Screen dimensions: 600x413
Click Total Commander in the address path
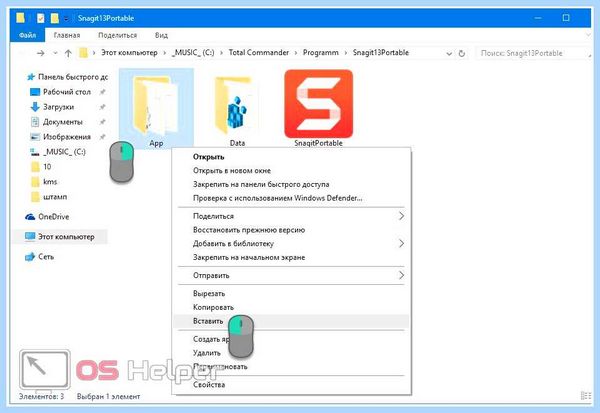click(x=259, y=53)
